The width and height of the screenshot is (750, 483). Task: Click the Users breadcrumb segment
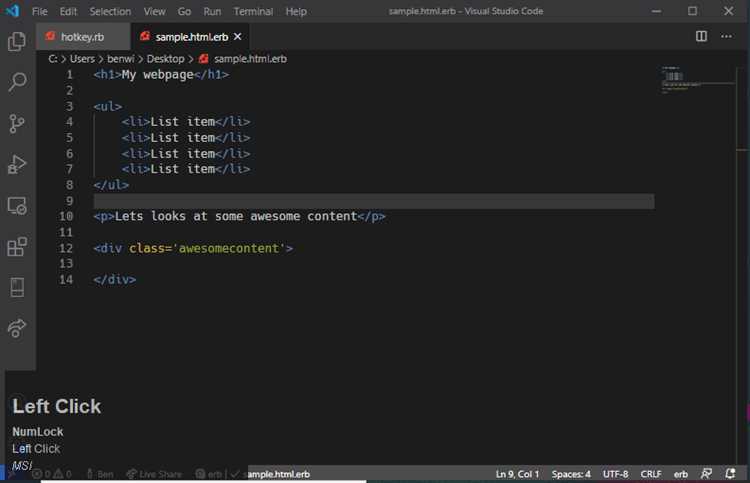[x=82, y=58]
